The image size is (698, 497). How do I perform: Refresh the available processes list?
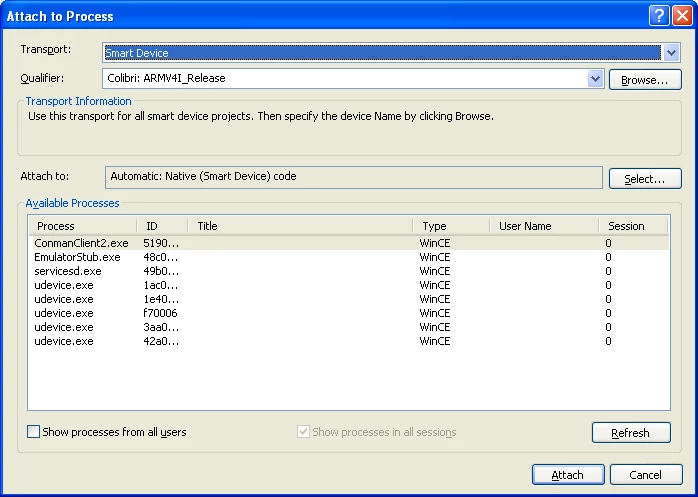[x=630, y=433]
